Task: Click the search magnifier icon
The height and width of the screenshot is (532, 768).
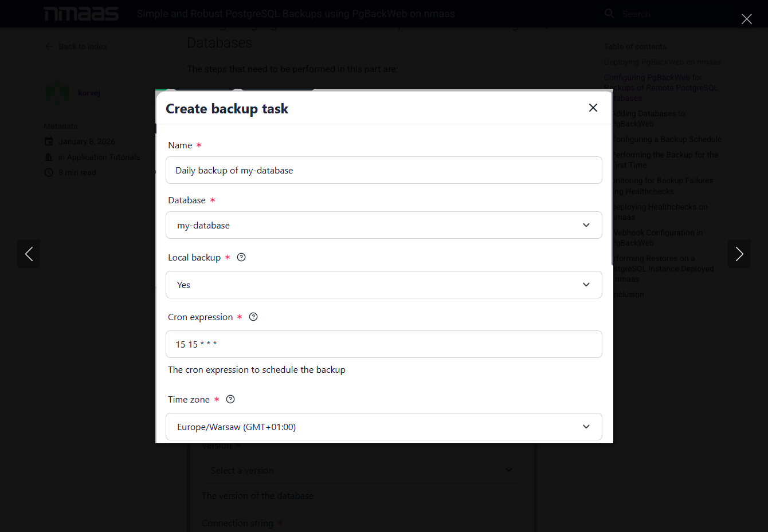Action: point(609,14)
